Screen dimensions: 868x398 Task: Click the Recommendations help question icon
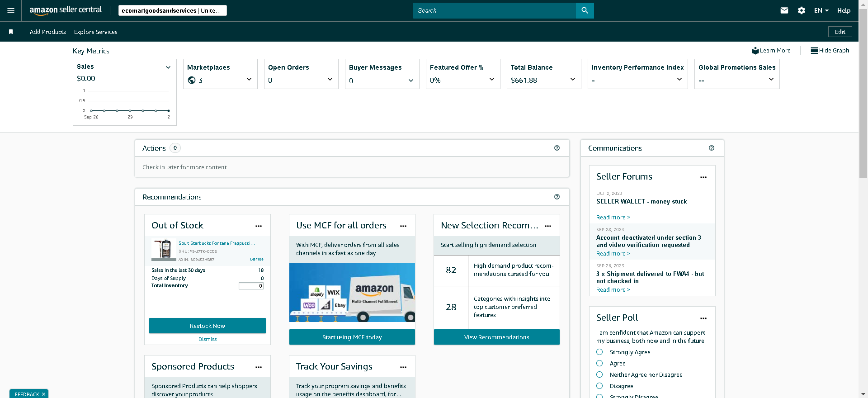[557, 197]
